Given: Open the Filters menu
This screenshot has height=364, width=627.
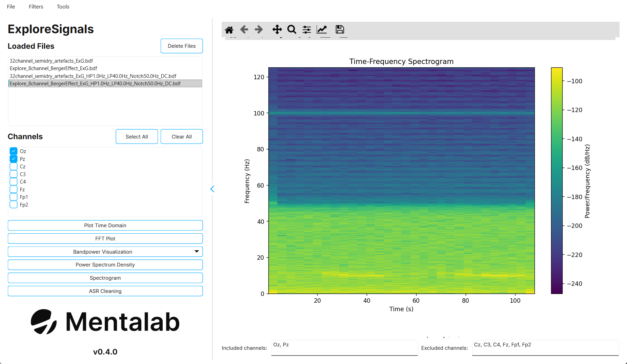Looking at the screenshot, I should 36,7.
